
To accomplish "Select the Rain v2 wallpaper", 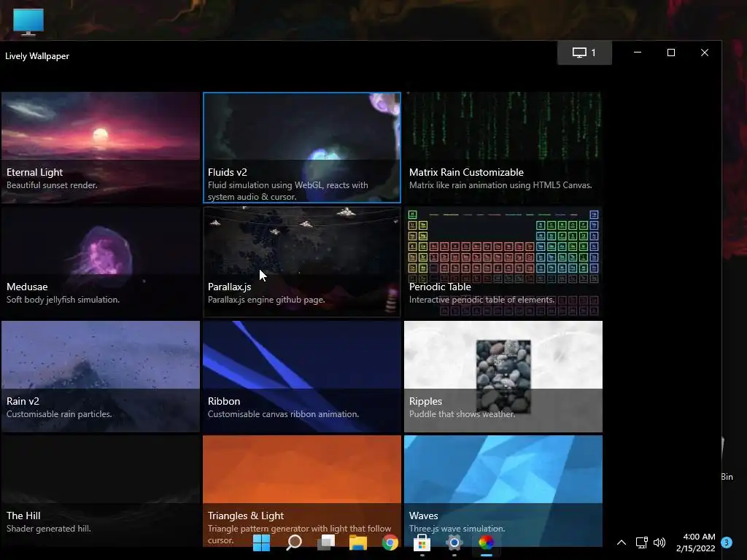I will [x=101, y=377].
